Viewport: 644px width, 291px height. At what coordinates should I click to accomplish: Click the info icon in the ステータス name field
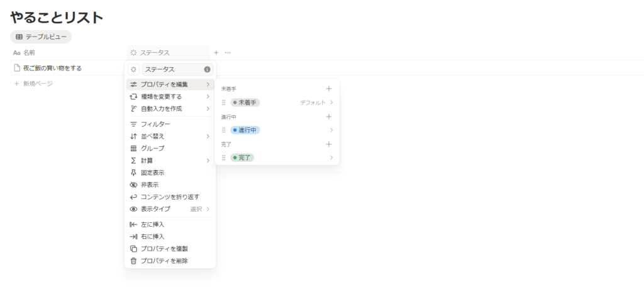tap(207, 69)
